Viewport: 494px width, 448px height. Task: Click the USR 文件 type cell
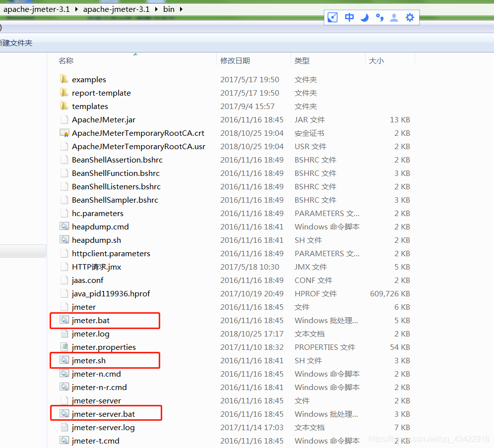click(310, 146)
